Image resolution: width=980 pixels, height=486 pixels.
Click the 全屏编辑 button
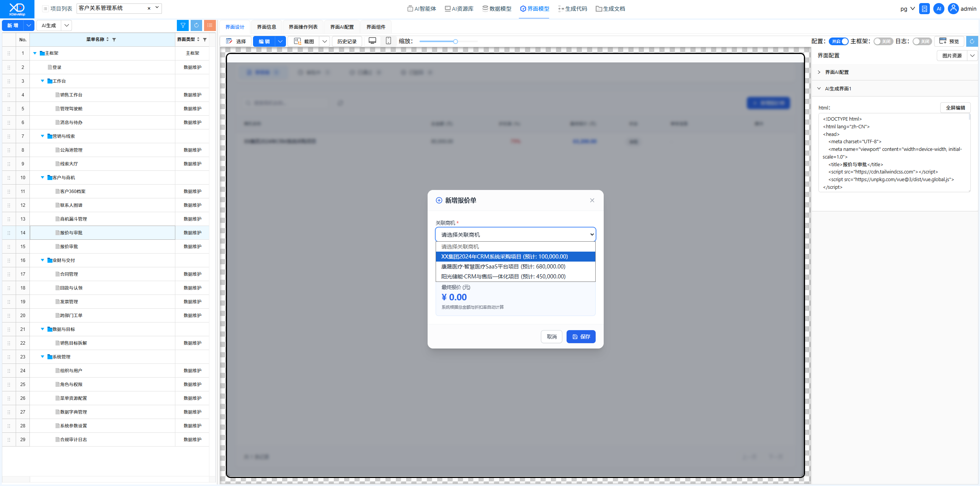pyautogui.click(x=955, y=108)
